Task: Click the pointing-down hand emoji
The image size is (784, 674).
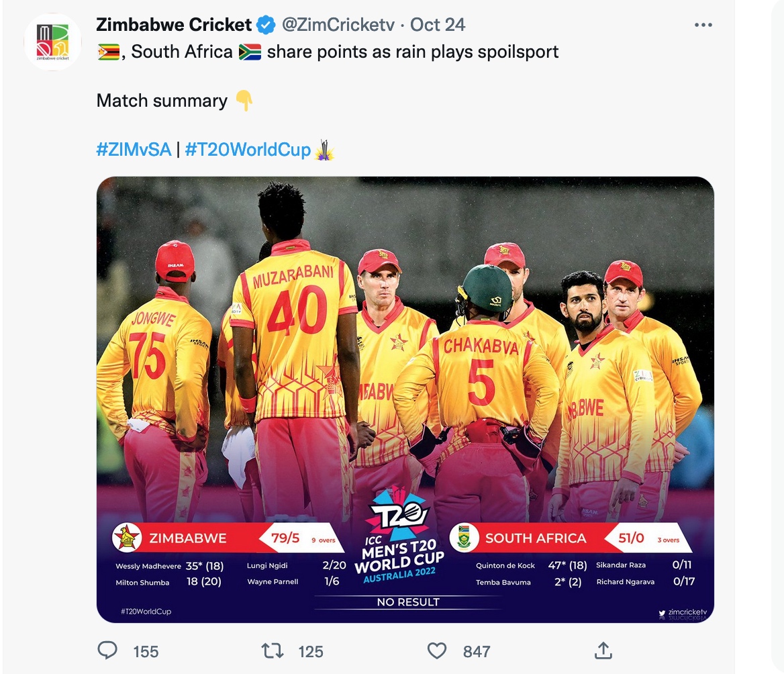Action: pos(245,101)
